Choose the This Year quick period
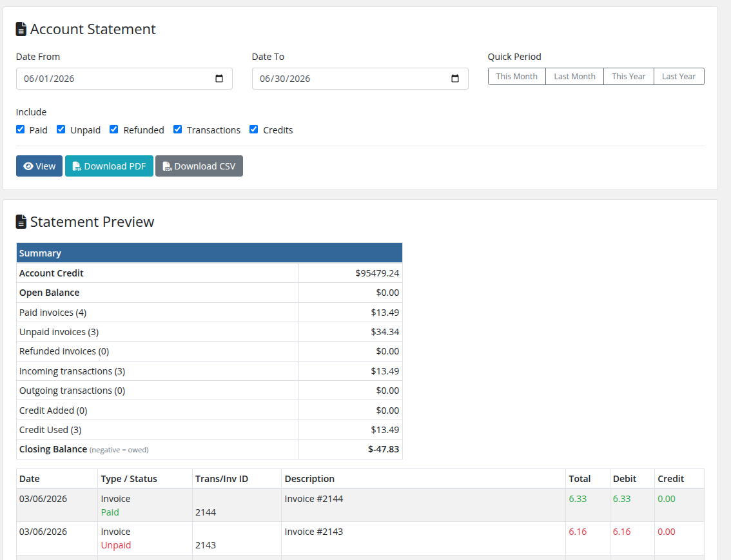The height and width of the screenshot is (560, 731). pyautogui.click(x=629, y=77)
